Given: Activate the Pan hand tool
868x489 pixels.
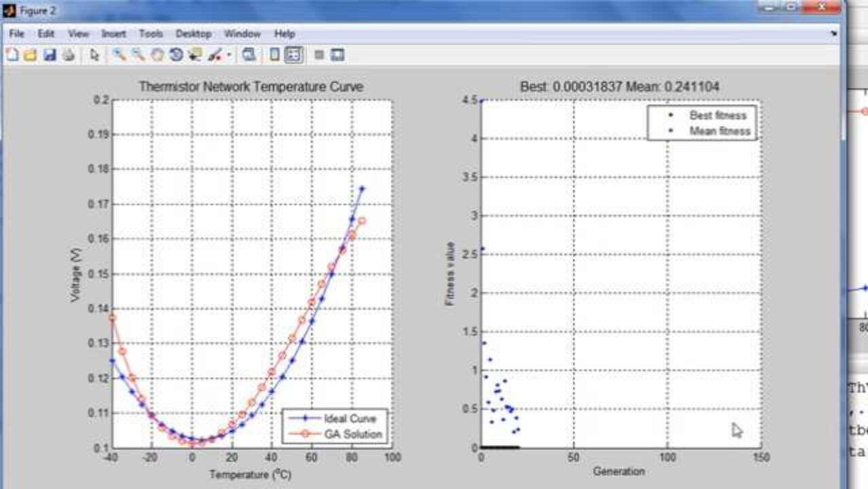Looking at the screenshot, I should [157, 56].
